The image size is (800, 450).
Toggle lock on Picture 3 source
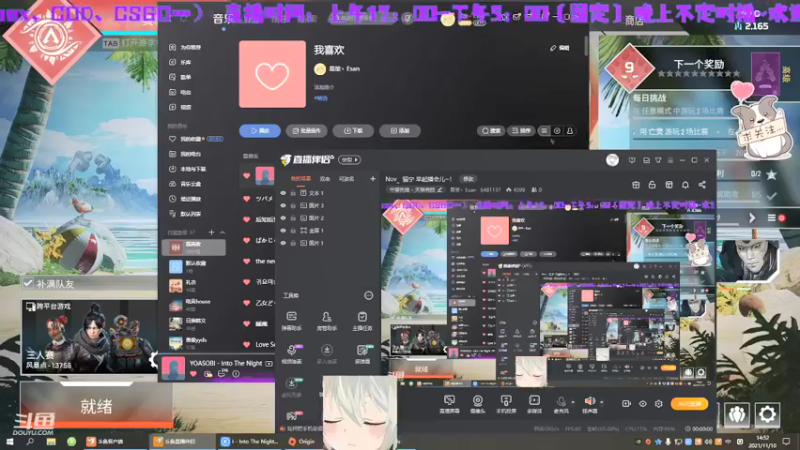293,206
